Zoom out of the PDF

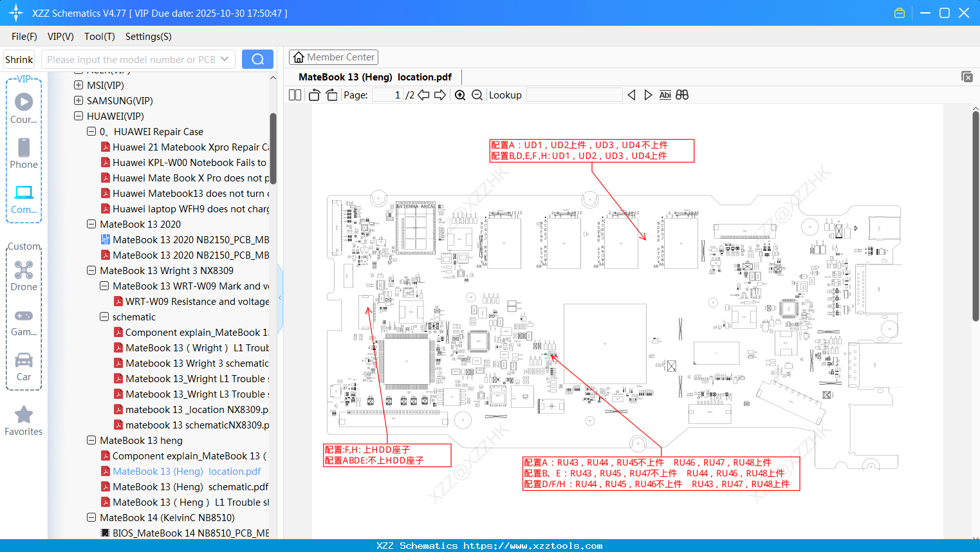tap(477, 95)
